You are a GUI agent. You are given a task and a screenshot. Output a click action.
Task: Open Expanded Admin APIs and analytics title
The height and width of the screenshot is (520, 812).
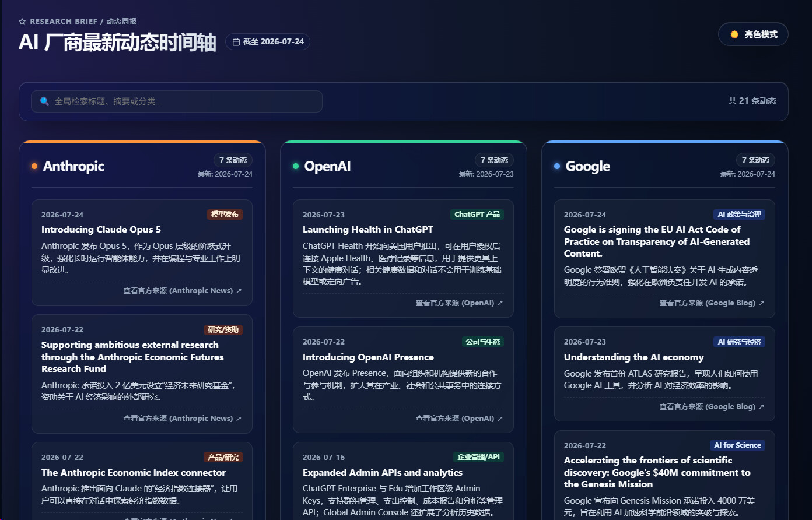(383, 473)
